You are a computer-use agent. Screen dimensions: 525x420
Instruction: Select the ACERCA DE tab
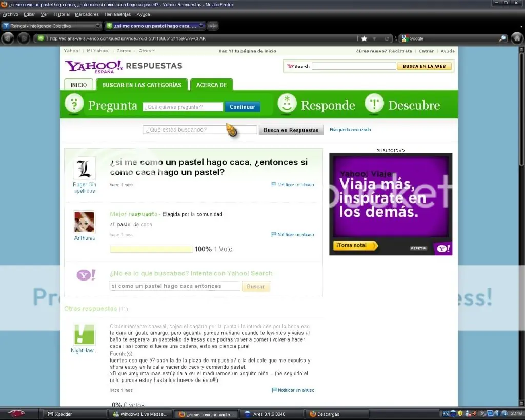(x=211, y=85)
